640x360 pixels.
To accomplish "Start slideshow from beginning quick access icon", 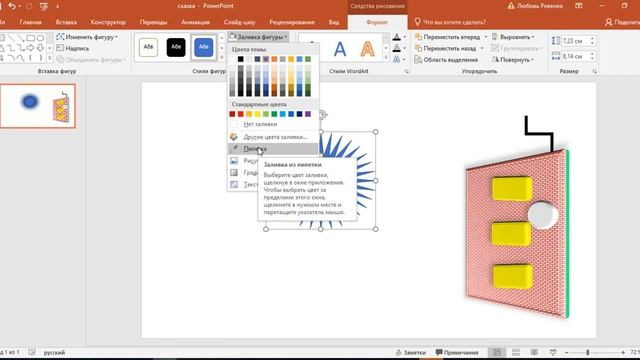I will click(44, 6).
